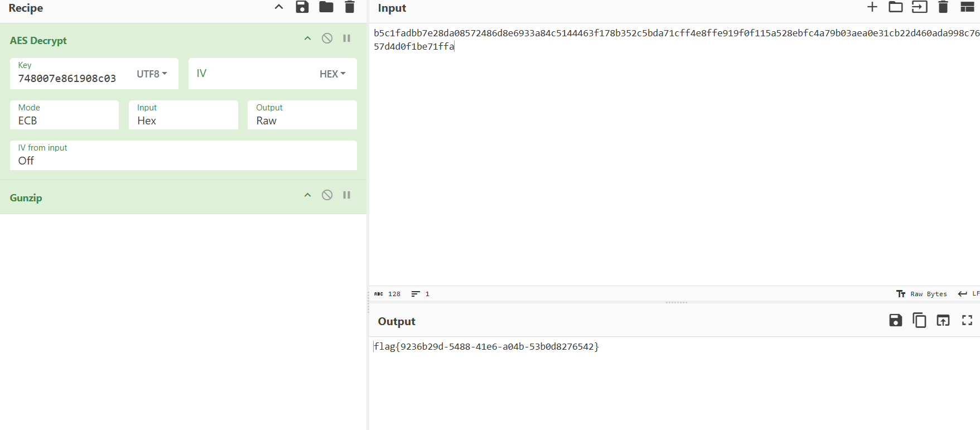Click the Gunzip operation title
The height and width of the screenshot is (430, 980).
coord(26,198)
